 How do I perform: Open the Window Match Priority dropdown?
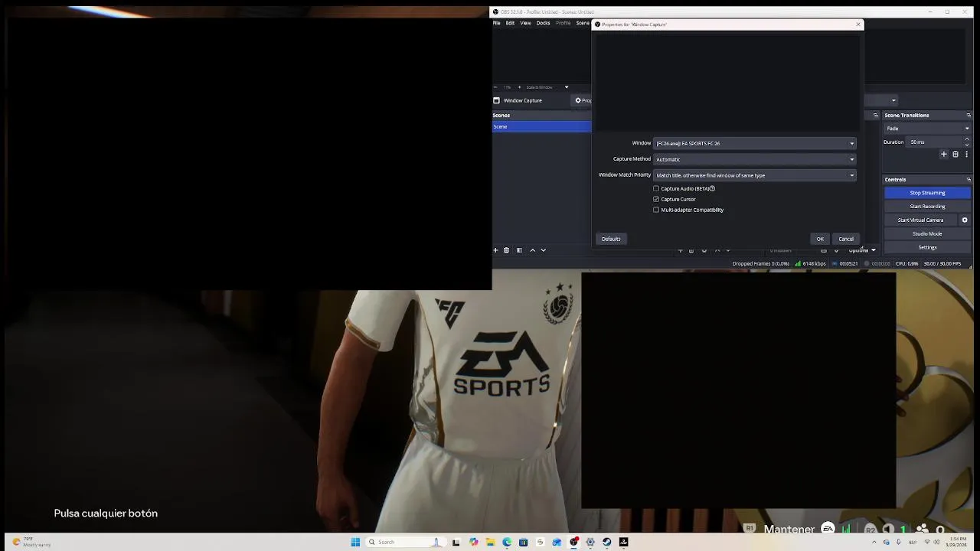click(754, 175)
